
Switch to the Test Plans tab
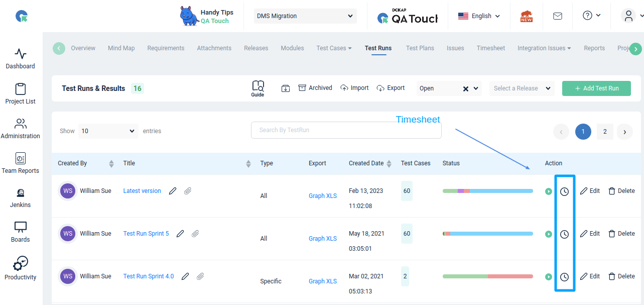[420, 48]
